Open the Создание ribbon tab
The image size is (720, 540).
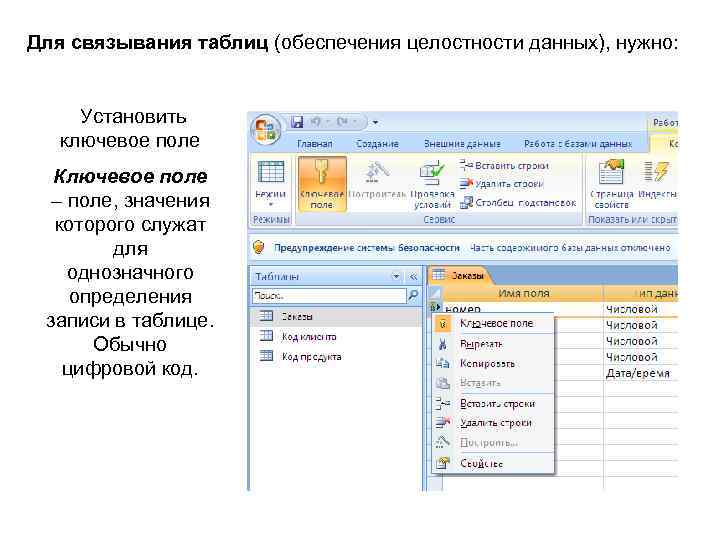click(x=377, y=144)
